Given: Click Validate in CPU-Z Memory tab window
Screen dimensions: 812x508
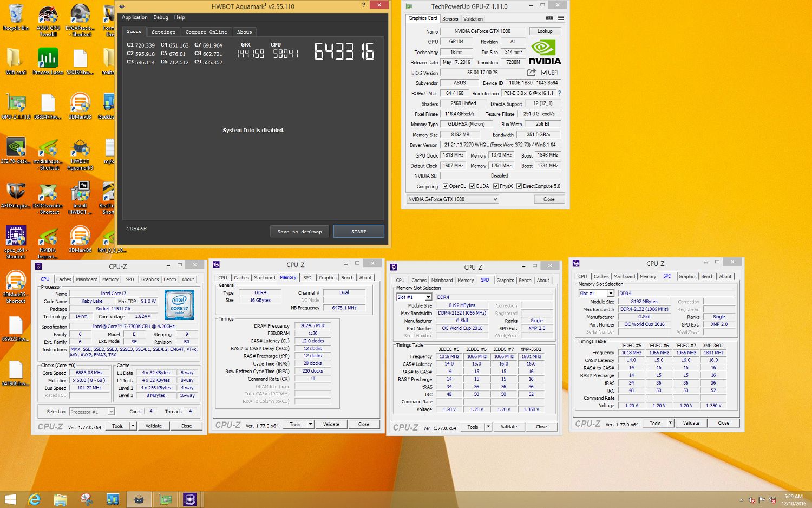Looking at the screenshot, I should click(331, 424).
